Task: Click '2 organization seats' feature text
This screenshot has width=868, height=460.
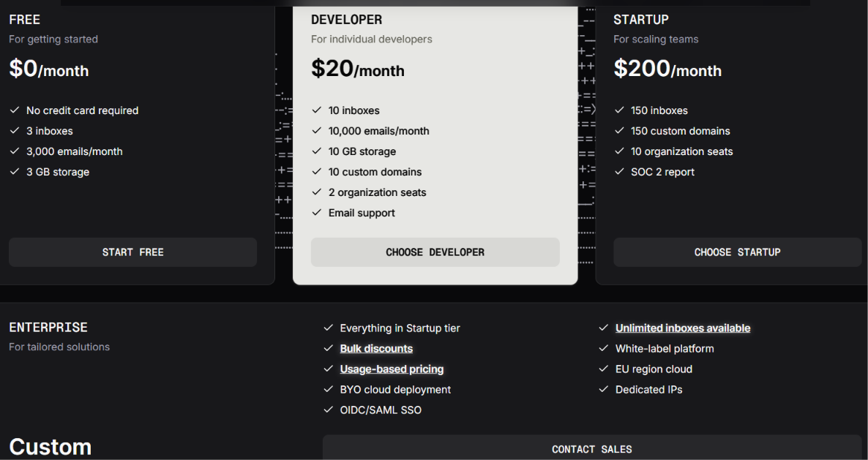Action: 377,192
